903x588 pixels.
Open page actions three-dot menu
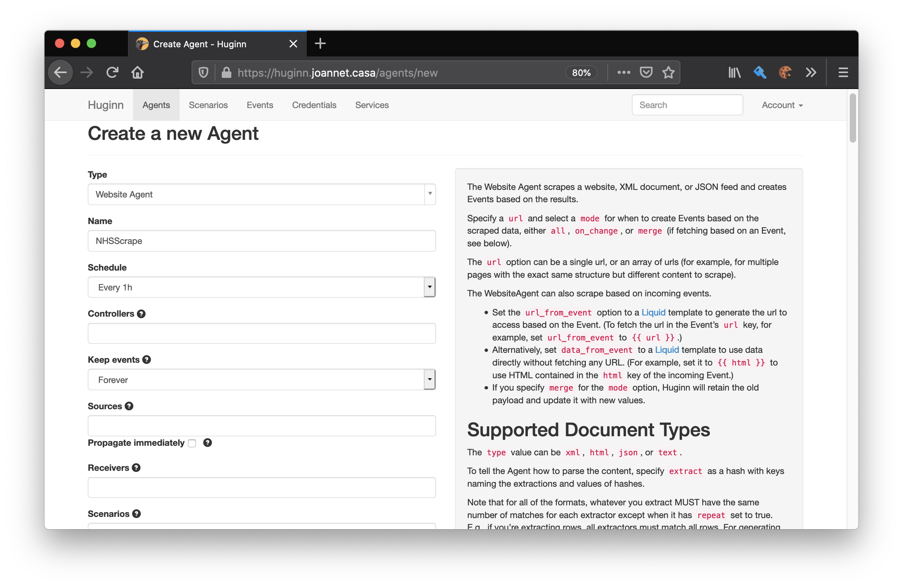click(624, 73)
